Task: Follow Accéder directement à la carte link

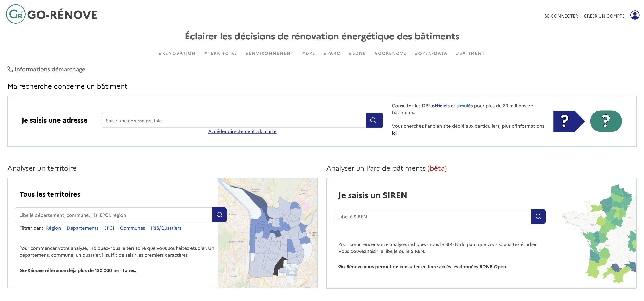Action: (x=242, y=131)
